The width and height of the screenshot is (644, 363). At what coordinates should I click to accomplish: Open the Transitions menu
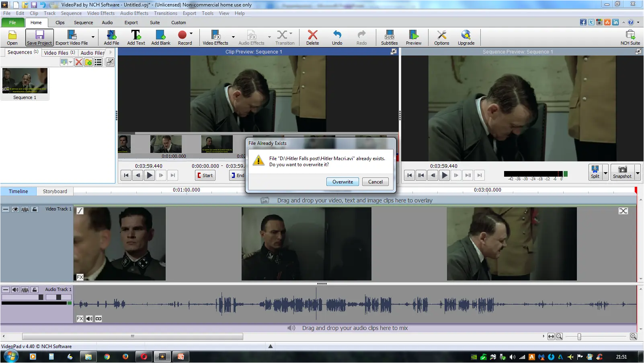point(166,13)
